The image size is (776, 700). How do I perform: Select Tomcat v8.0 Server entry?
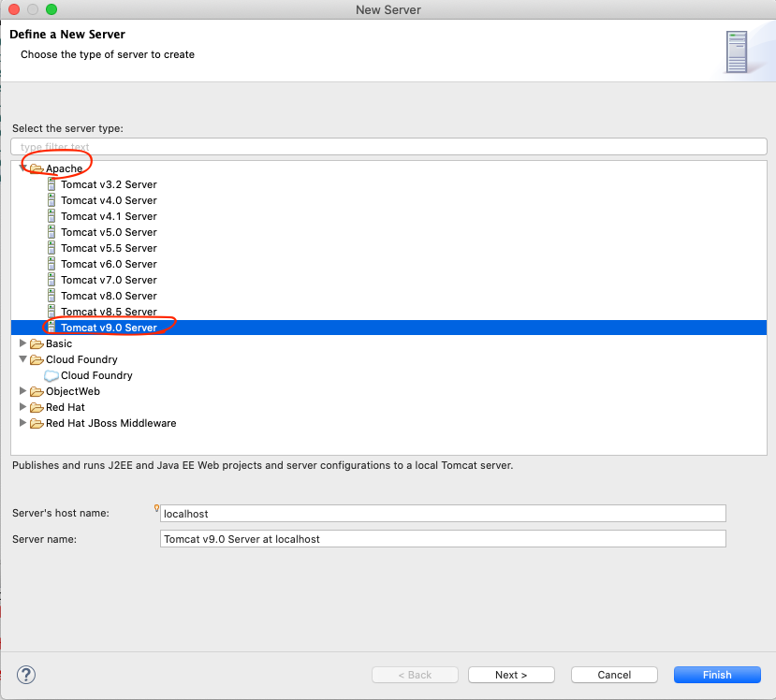tap(109, 296)
